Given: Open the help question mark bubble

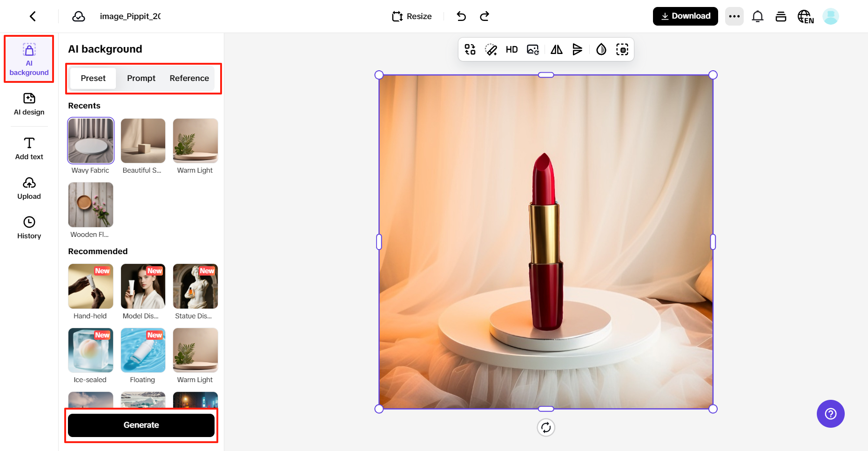Looking at the screenshot, I should coord(830,414).
